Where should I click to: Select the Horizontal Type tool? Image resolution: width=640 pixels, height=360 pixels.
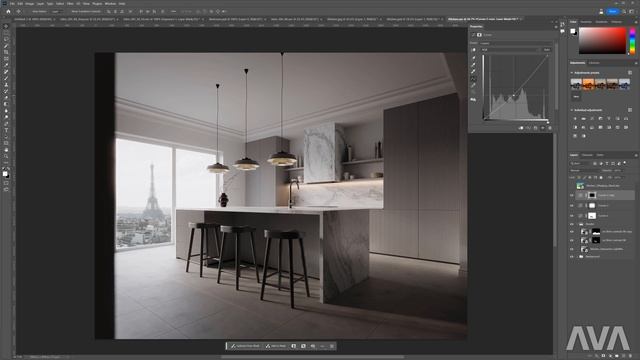click(6, 130)
